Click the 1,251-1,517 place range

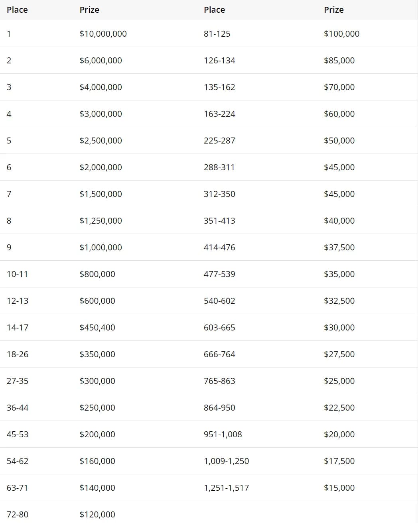pos(226,488)
